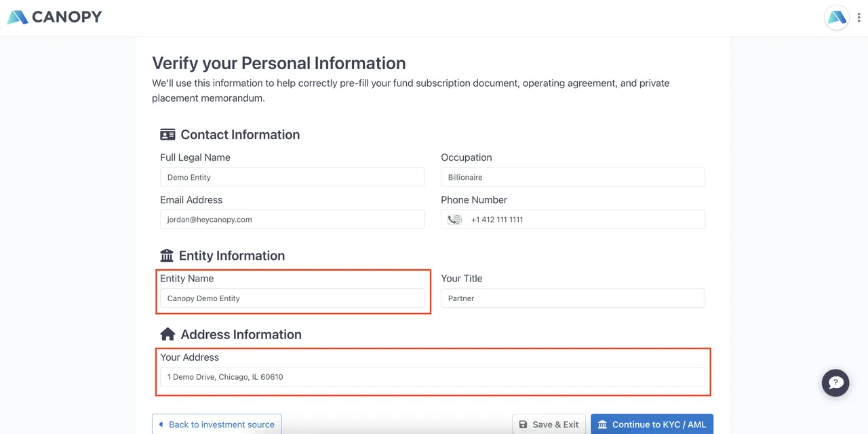The width and height of the screenshot is (868, 434).
Task: Click the Your Address label
Action: (x=190, y=357)
